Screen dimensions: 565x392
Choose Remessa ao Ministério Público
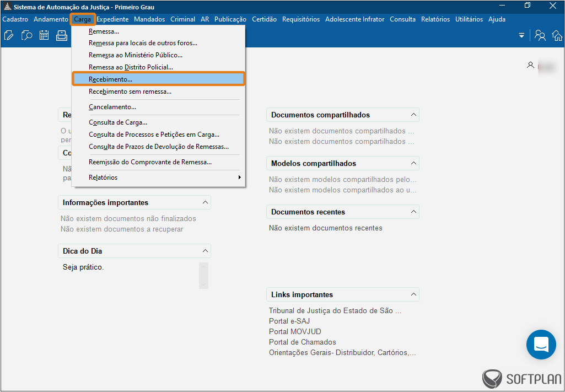[x=159, y=55]
